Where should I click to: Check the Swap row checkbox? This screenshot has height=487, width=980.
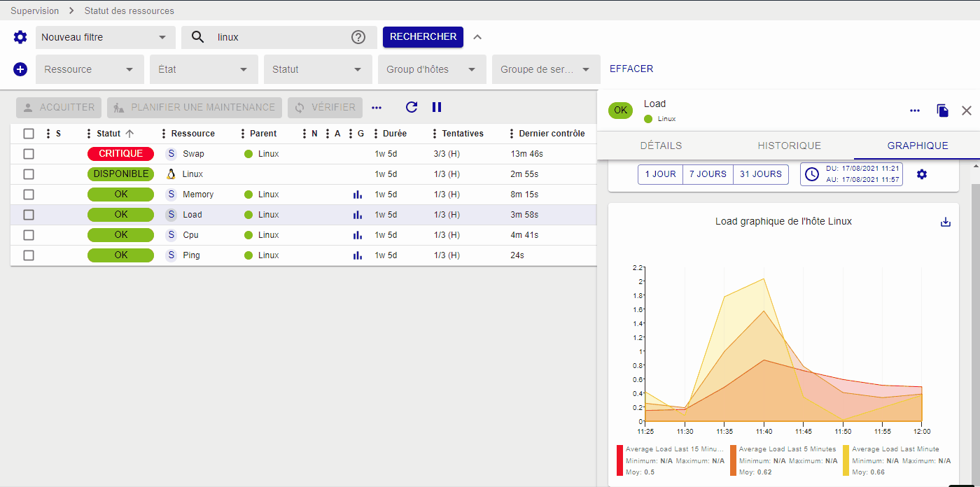(29, 154)
